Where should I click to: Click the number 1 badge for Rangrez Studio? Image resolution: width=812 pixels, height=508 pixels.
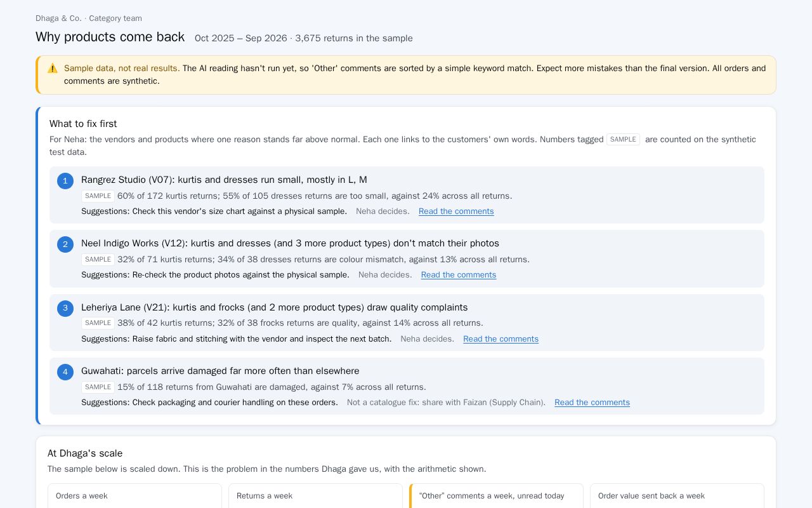(65, 181)
